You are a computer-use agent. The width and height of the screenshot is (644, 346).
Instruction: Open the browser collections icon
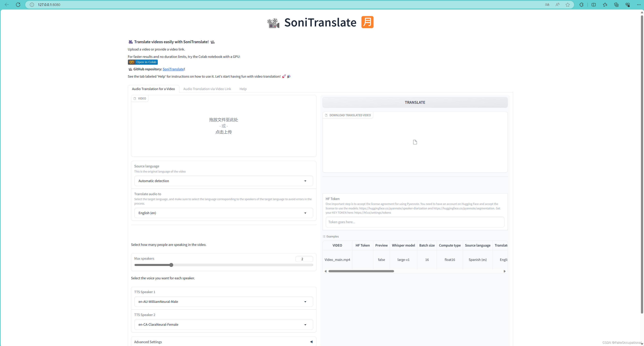point(616,4)
